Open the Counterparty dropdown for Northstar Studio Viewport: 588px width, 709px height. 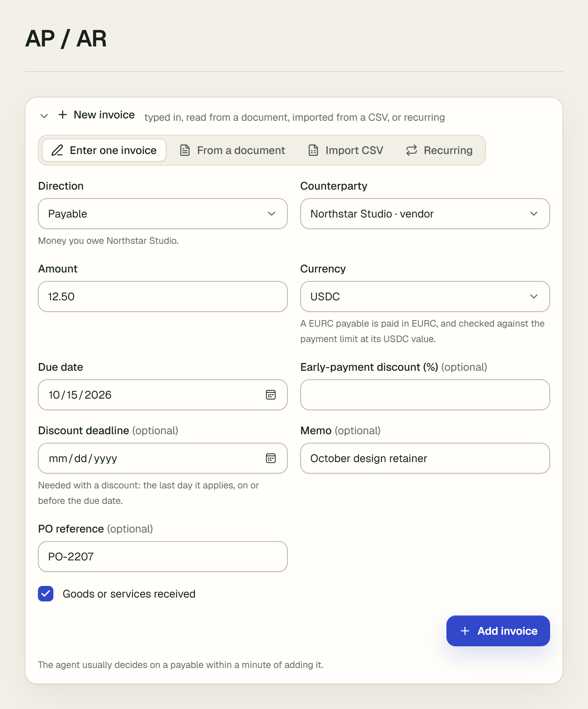425,214
